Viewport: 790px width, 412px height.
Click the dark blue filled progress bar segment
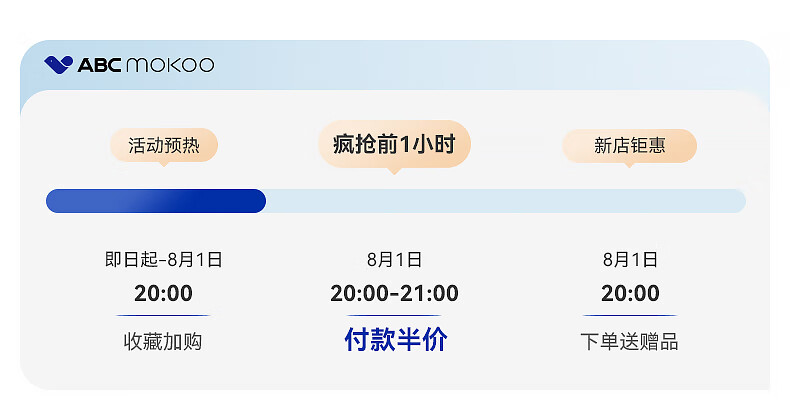[x=156, y=201]
